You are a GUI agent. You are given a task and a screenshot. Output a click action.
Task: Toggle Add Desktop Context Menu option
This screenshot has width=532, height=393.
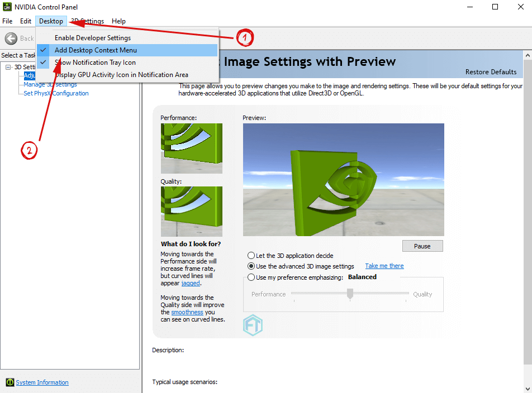click(x=127, y=50)
